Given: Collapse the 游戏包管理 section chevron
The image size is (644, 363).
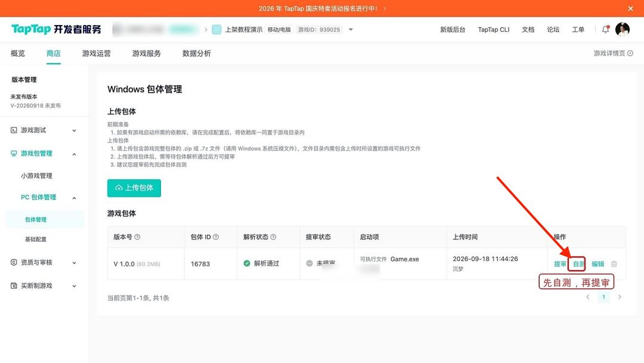Looking at the screenshot, I should [75, 154].
